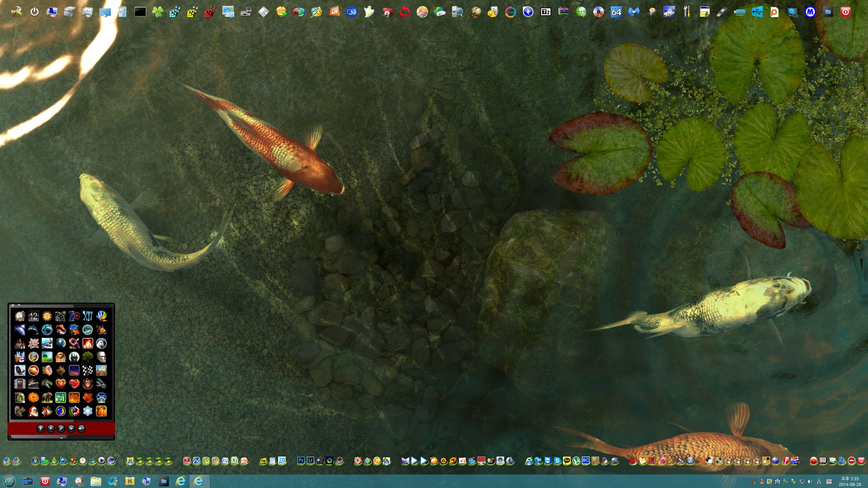The image size is (868, 488).
Task: Click the red registry cubes icon
Action: point(211,12)
